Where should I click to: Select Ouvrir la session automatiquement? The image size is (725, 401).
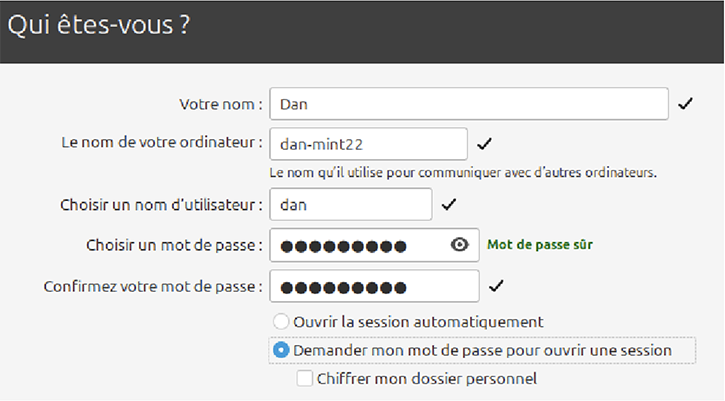(x=281, y=322)
